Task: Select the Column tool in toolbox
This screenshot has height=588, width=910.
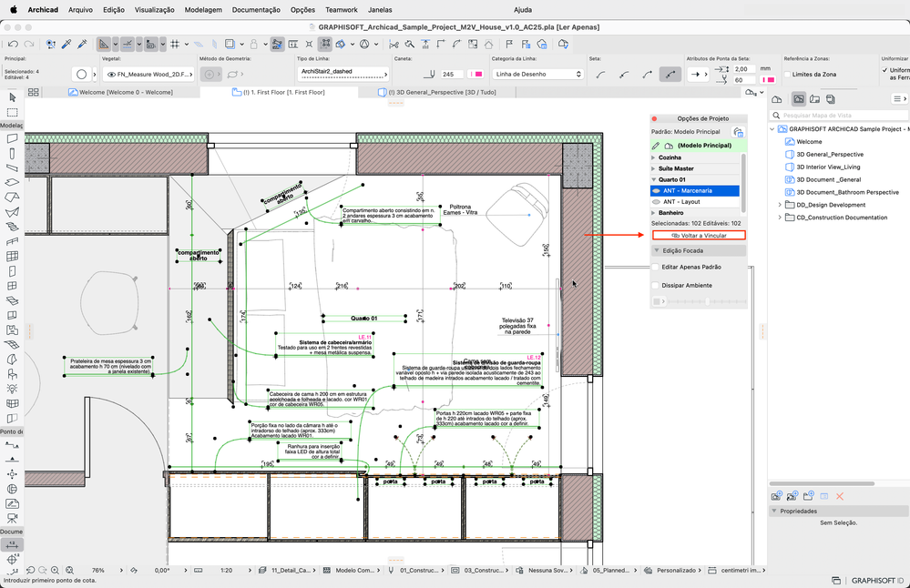Action: [x=12, y=154]
